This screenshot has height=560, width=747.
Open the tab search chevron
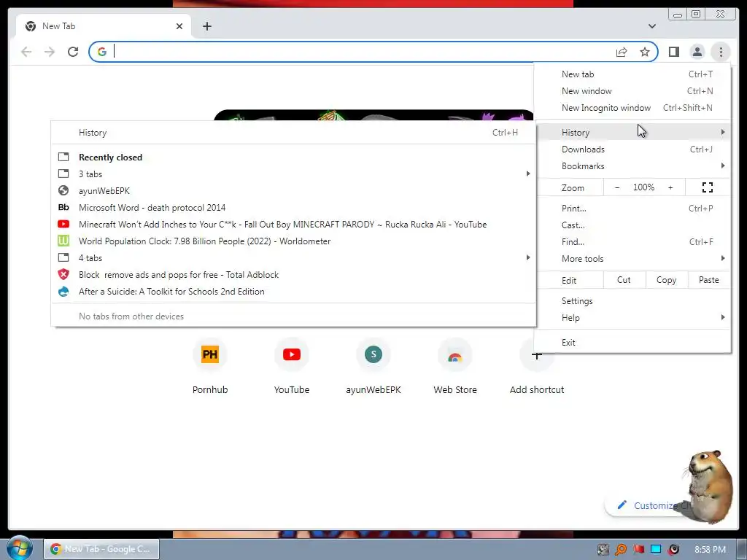coord(651,26)
